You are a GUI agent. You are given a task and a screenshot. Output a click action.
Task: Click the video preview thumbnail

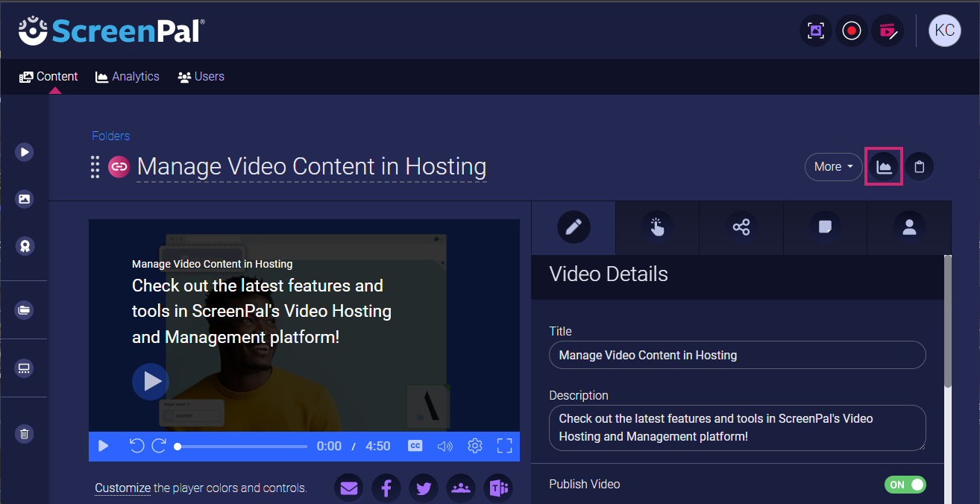point(304,325)
